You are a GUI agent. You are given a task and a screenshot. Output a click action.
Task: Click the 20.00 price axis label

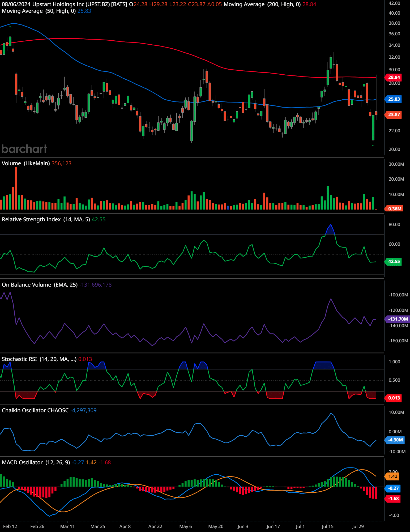click(x=394, y=149)
